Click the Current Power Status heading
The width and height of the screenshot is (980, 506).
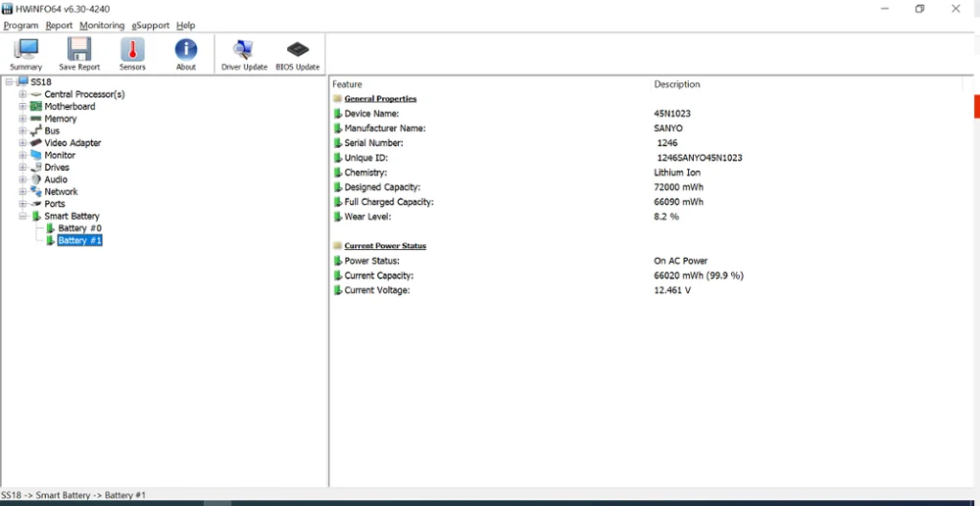click(385, 246)
